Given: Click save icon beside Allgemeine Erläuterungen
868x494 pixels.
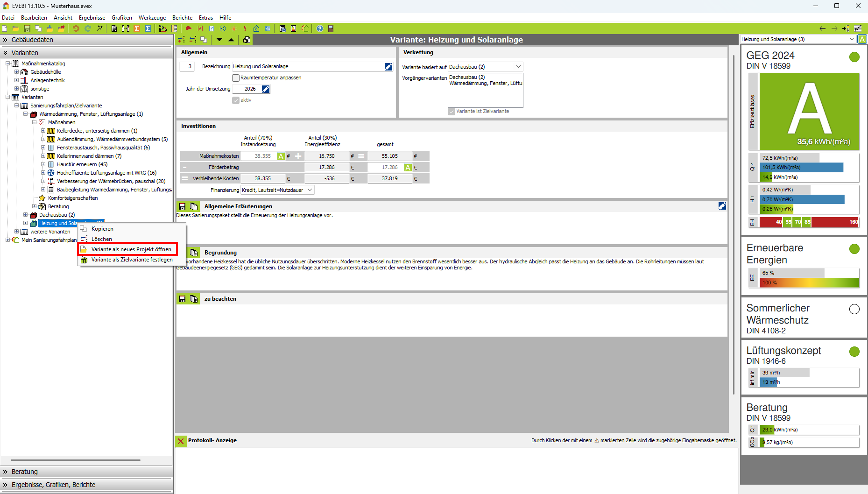Looking at the screenshot, I should (182, 206).
